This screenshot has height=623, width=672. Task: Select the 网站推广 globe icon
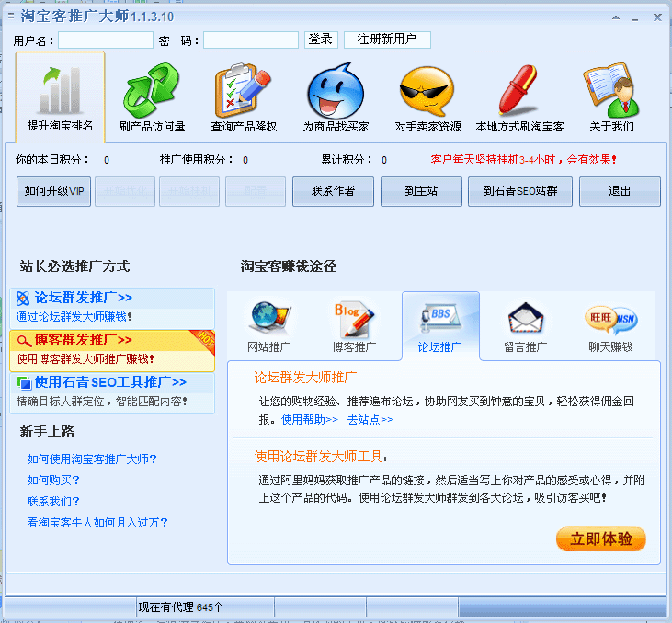tap(270, 318)
